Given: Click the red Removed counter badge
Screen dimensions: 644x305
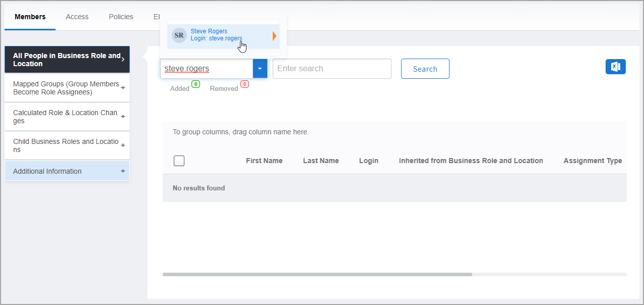Looking at the screenshot, I should tap(245, 84).
